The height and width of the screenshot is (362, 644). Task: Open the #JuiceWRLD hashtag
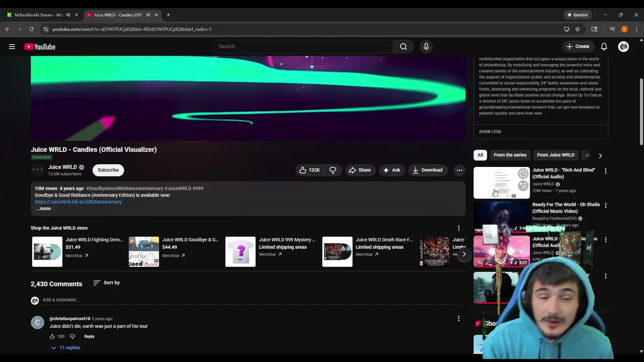click(178, 189)
